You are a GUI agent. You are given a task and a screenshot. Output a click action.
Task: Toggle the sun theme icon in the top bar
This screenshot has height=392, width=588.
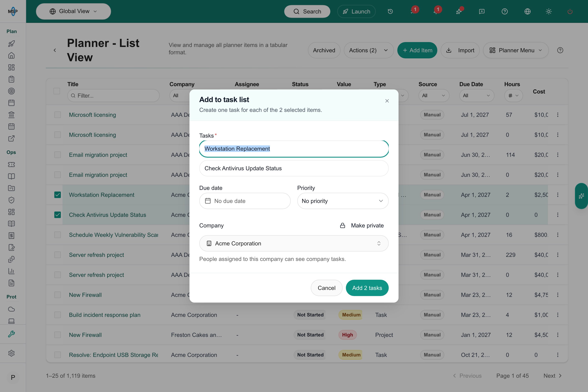[x=549, y=11]
